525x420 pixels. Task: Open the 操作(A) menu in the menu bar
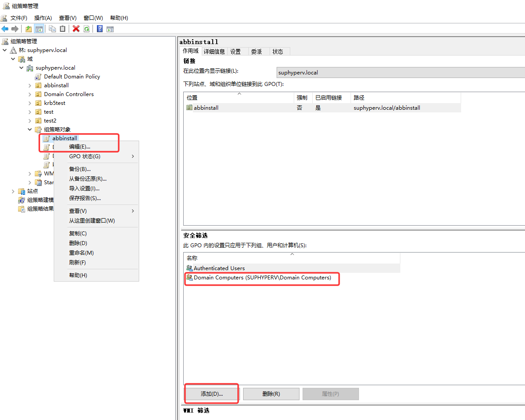tap(43, 18)
